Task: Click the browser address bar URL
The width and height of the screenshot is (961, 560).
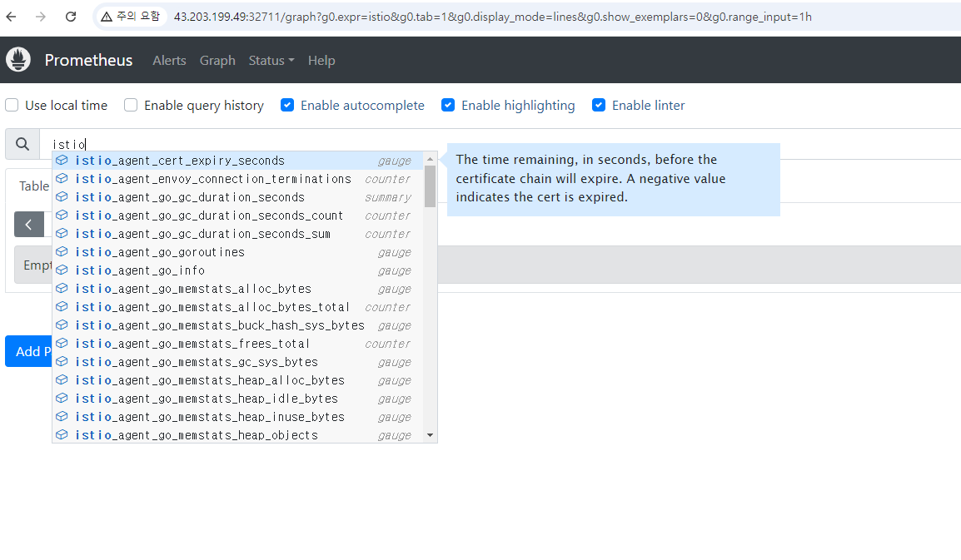Action: (x=493, y=17)
